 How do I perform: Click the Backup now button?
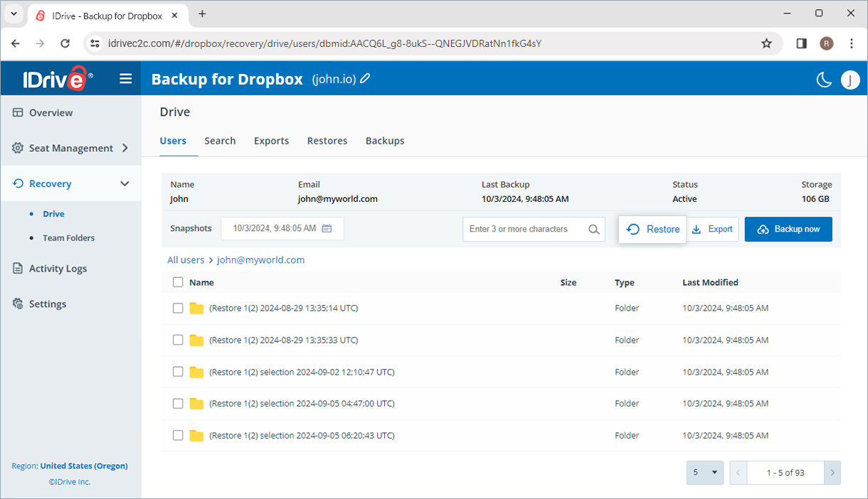[x=788, y=229]
